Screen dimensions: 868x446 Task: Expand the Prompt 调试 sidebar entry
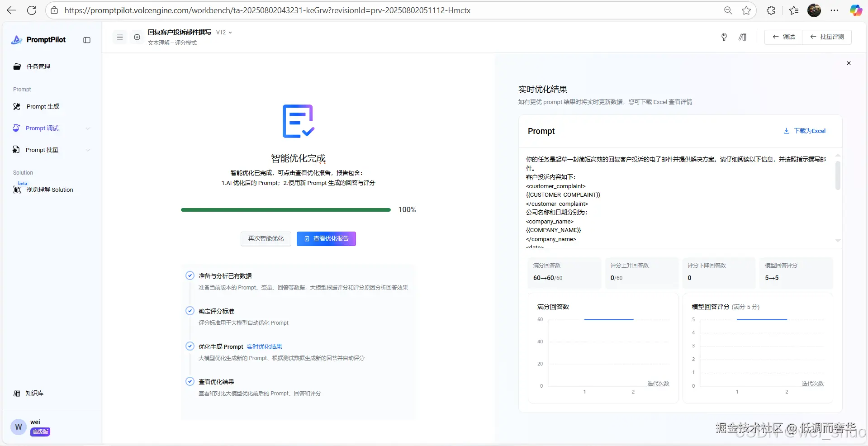[x=88, y=128]
